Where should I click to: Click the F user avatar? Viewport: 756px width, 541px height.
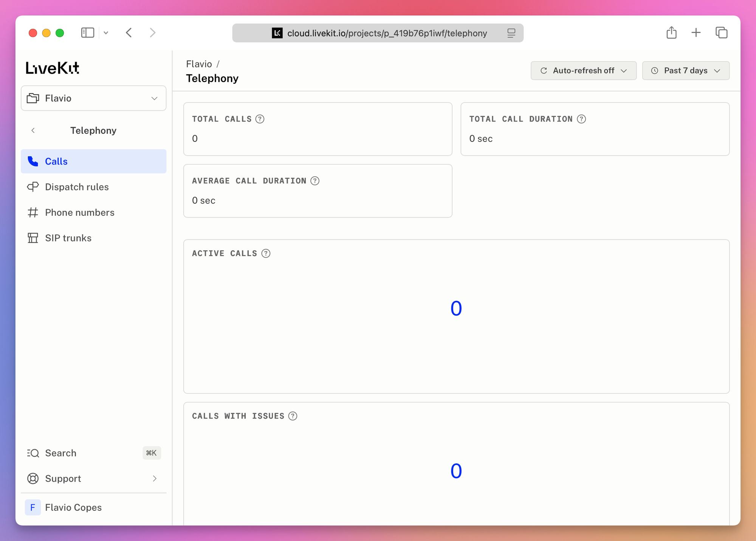coord(33,507)
